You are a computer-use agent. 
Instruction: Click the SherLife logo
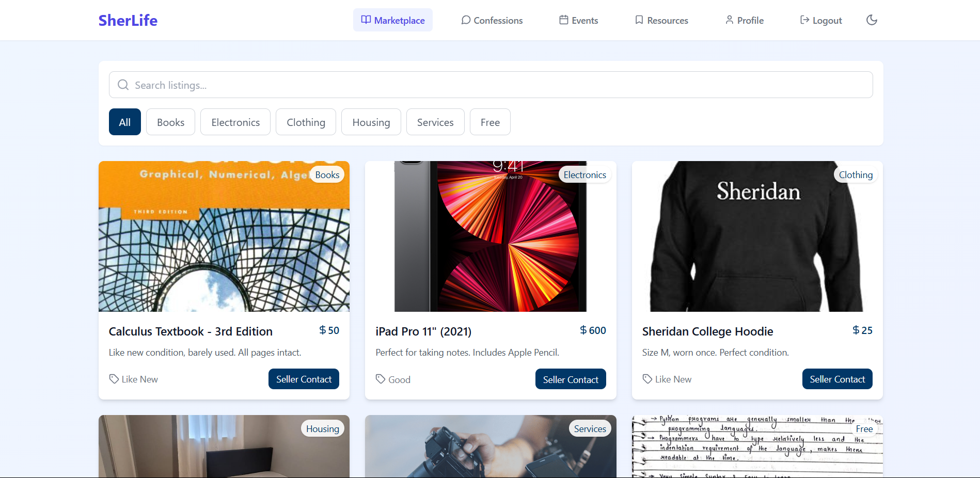coord(128,20)
